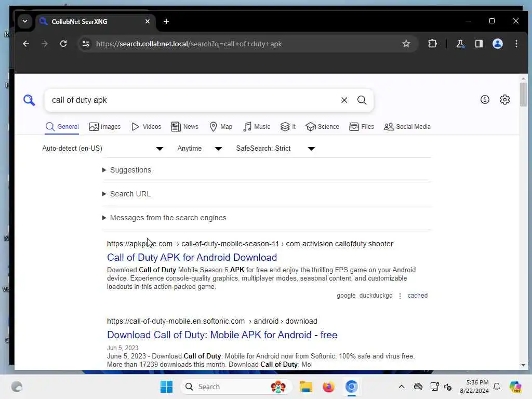Open Chrome Labs flask icon
The height and width of the screenshot is (399, 532).
[460, 44]
